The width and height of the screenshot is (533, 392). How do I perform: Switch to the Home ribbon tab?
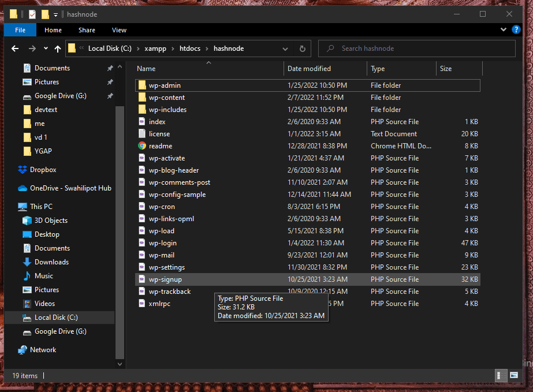click(53, 30)
